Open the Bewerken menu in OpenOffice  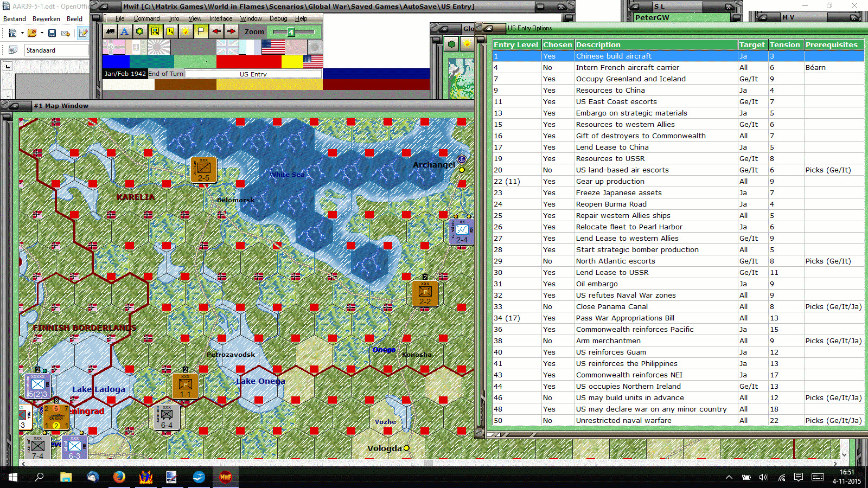47,19
